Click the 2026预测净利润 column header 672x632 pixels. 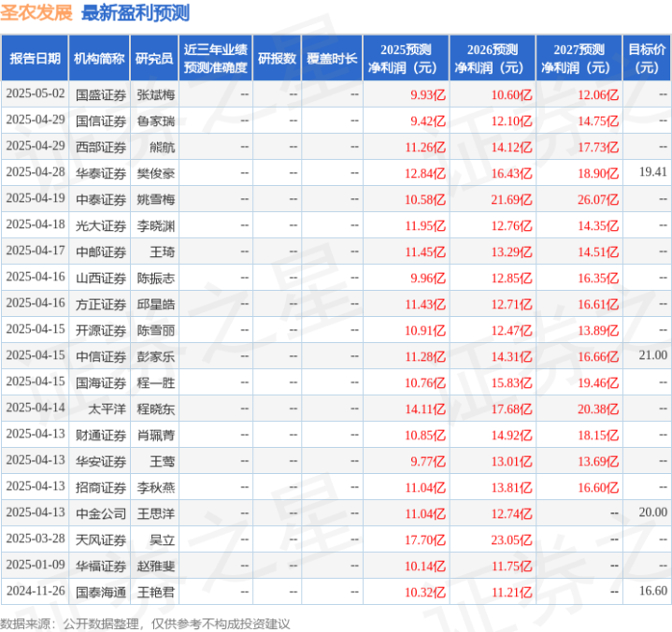click(493, 58)
